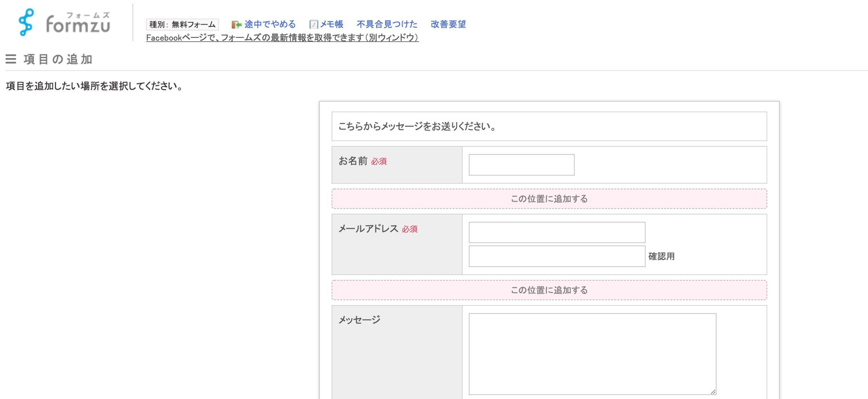
Task: Open 途中でやめる to quit editing
Action: [x=269, y=24]
